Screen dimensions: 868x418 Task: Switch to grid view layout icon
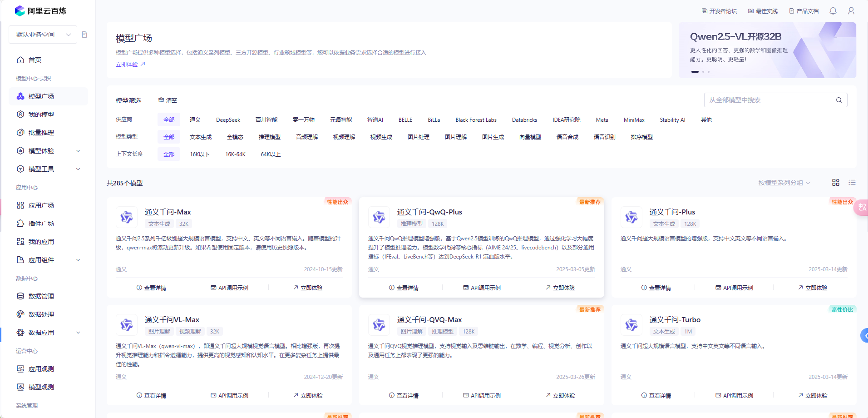pos(836,183)
